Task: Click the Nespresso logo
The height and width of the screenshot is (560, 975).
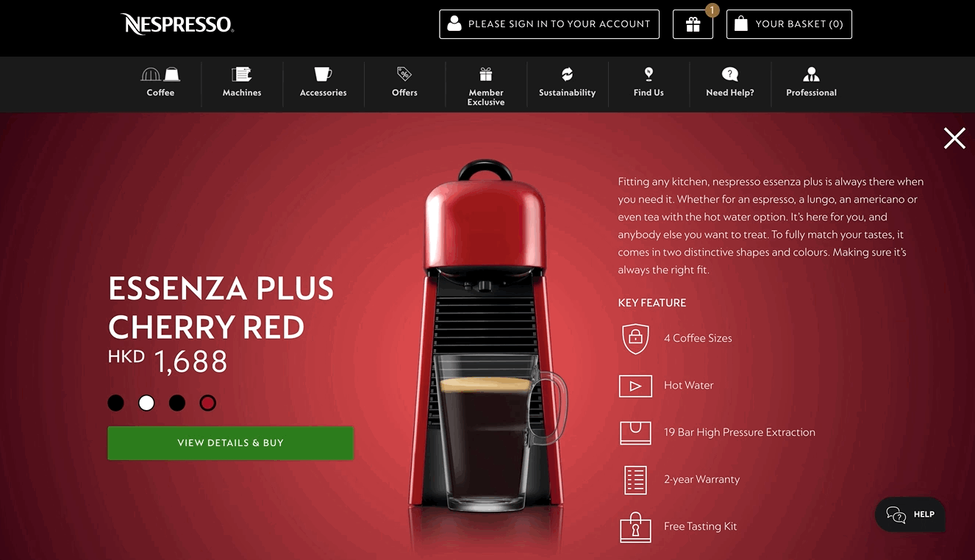Action: (x=177, y=24)
